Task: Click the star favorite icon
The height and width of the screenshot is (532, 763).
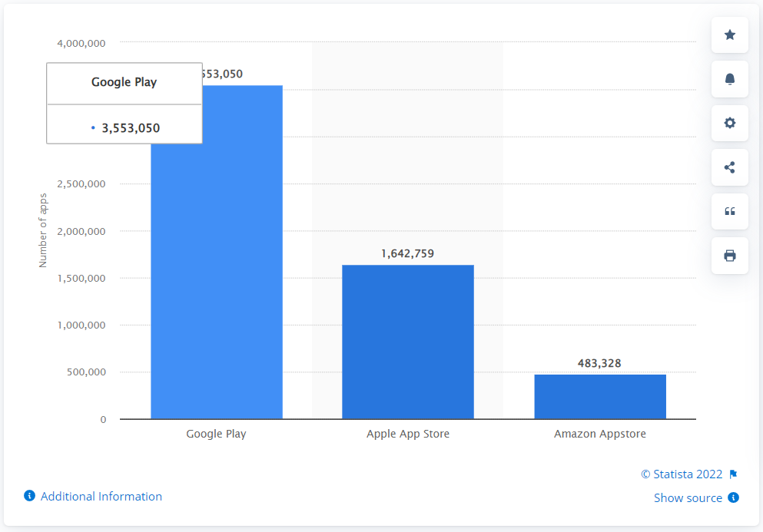Action: (729, 35)
